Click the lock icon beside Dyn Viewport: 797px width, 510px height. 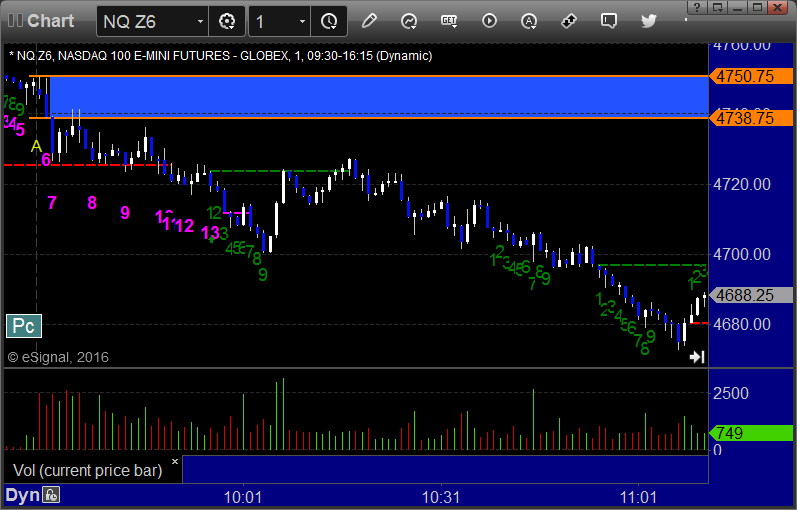pos(51,495)
